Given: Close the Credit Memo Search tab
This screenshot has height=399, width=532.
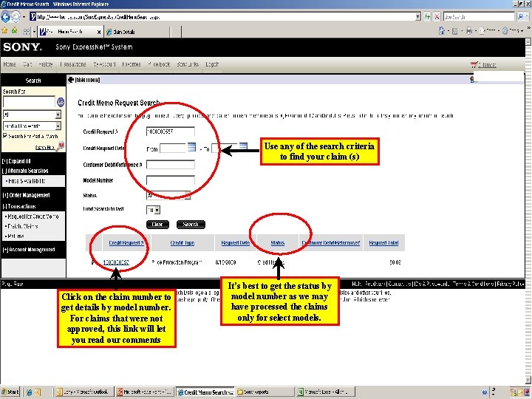Looking at the screenshot, I should [x=99, y=32].
